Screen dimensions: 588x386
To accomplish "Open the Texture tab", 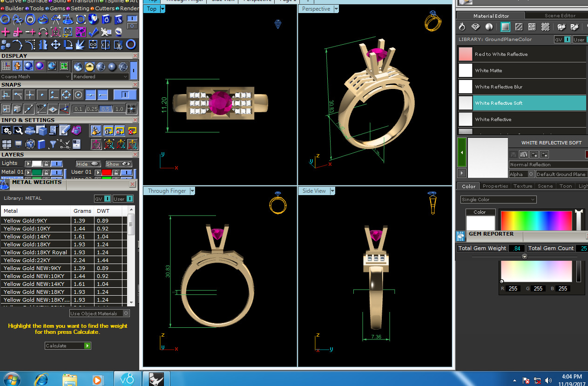I will (x=523, y=186).
